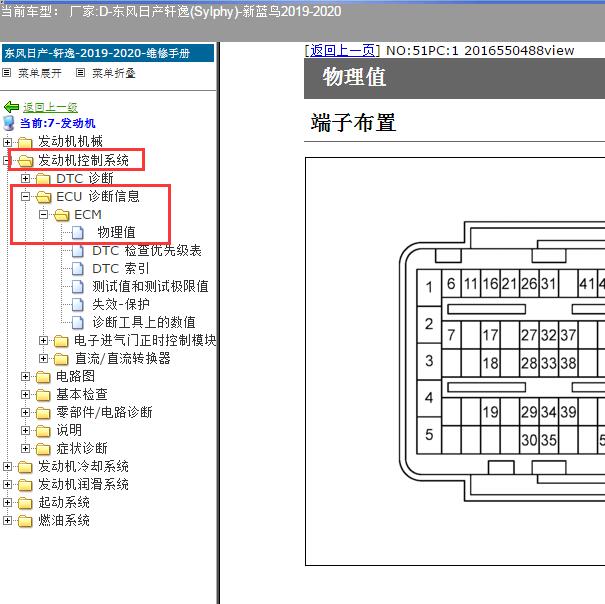Screen dimensions: 605x604
Task: Expand the 发动机润滑系统 node
Action: coord(7,485)
